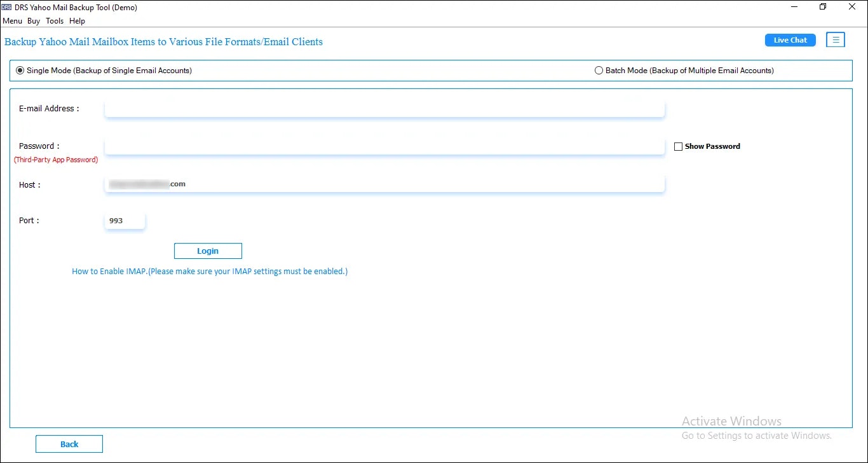Open the Menu menu
Screen dimensions: 868x463
tap(12, 21)
